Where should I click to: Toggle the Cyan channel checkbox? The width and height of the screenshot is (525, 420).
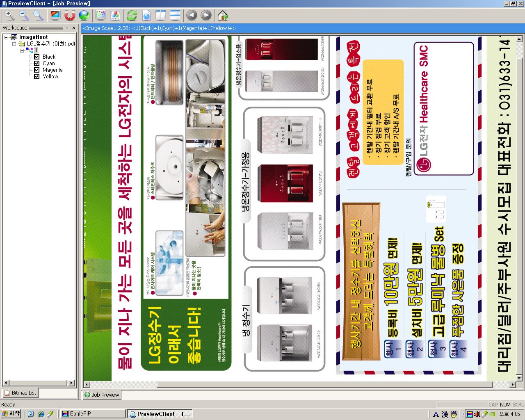coord(37,64)
